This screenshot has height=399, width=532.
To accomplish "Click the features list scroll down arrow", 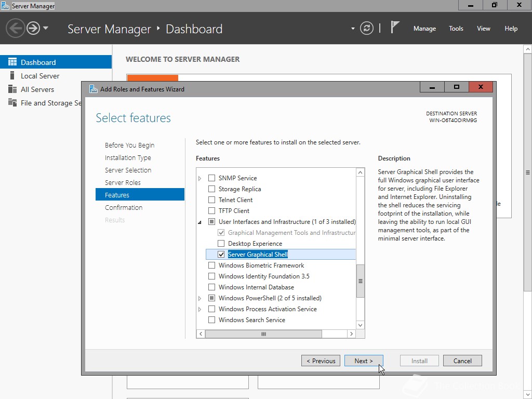I will pyautogui.click(x=361, y=325).
